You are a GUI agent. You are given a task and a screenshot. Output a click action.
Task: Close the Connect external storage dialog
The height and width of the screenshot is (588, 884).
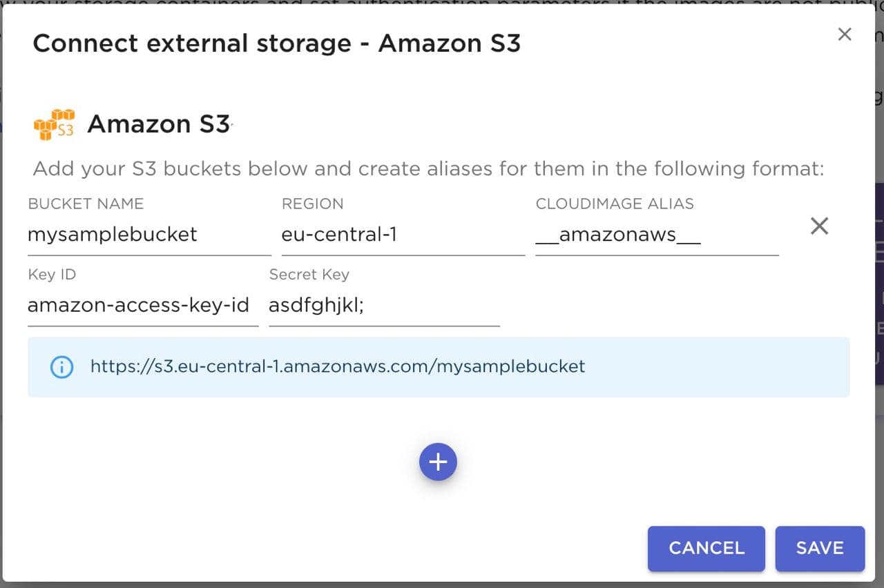pyautogui.click(x=844, y=35)
